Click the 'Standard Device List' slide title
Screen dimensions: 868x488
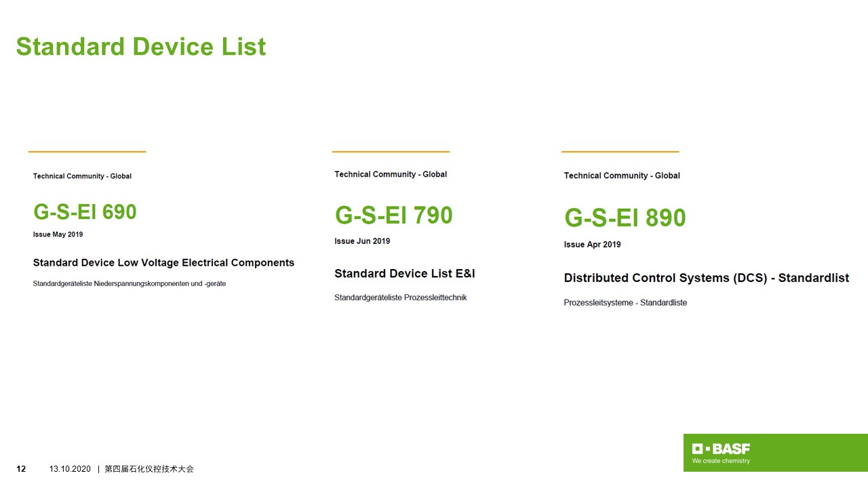(x=141, y=47)
